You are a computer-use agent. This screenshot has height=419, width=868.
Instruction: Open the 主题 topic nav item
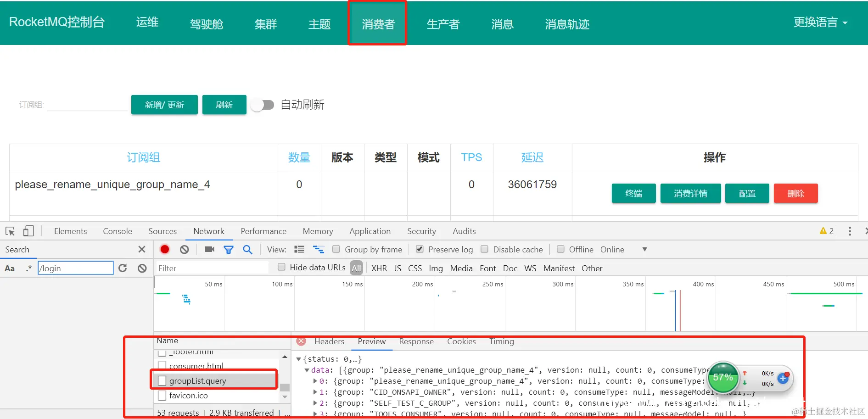tap(319, 24)
